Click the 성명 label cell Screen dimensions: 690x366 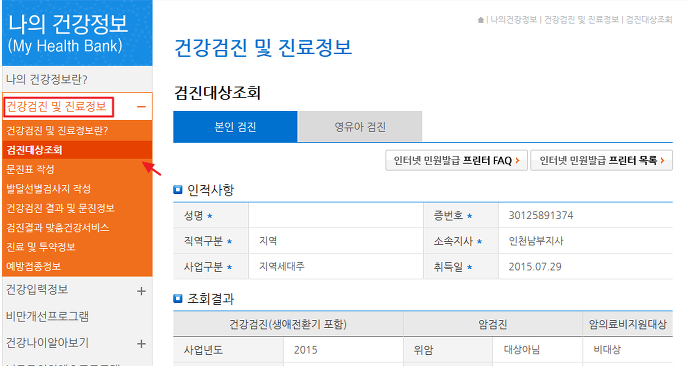pyautogui.click(x=211, y=216)
